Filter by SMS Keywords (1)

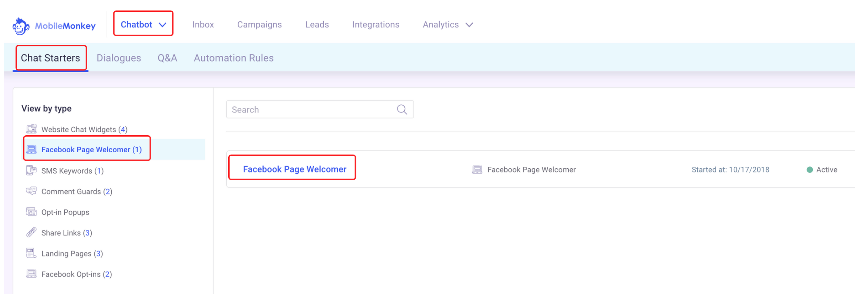coord(72,171)
